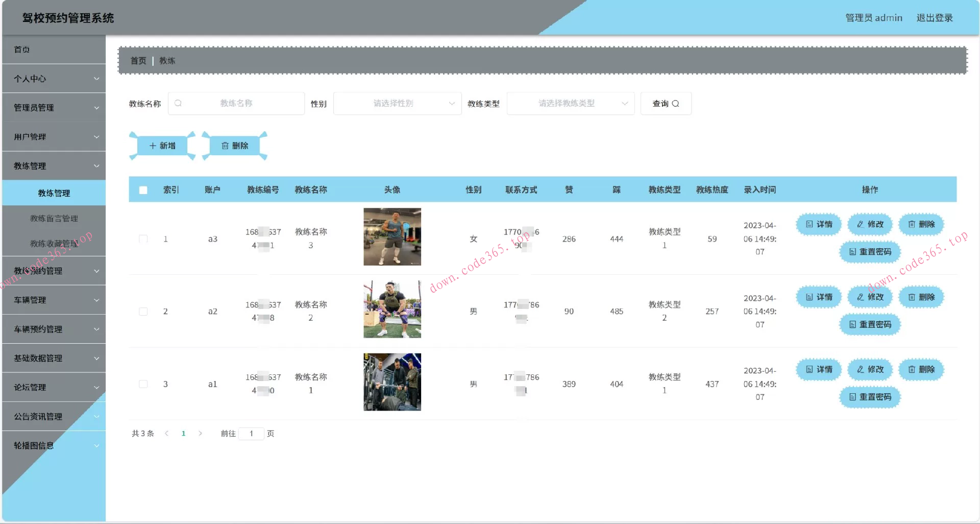Go to the previous page arrow

pyautogui.click(x=166, y=434)
